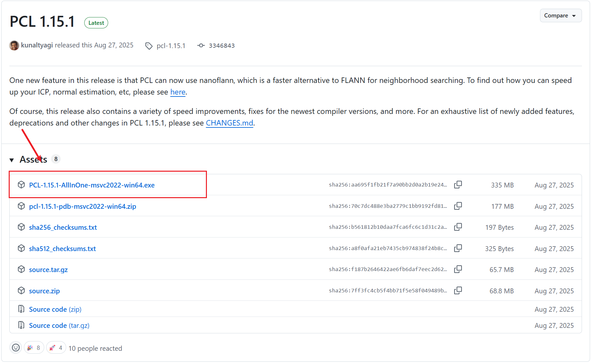Click the 68.8 MB file size

[x=502, y=291]
